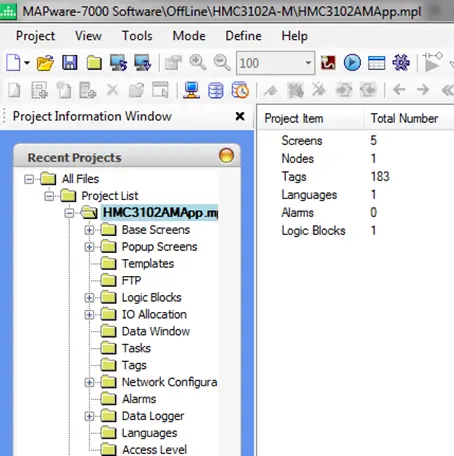The image size is (454, 456).
Task: Click the orange Recent Projects collapse button
Action: (x=226, y=156)
